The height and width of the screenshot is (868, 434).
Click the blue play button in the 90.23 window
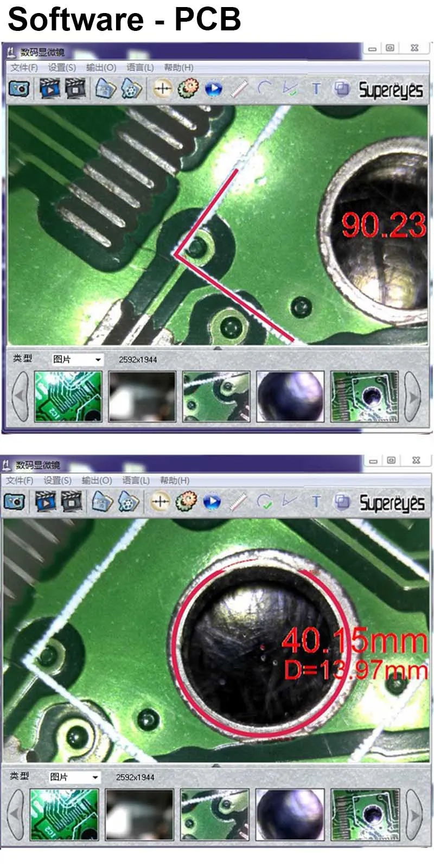(214, 88)
